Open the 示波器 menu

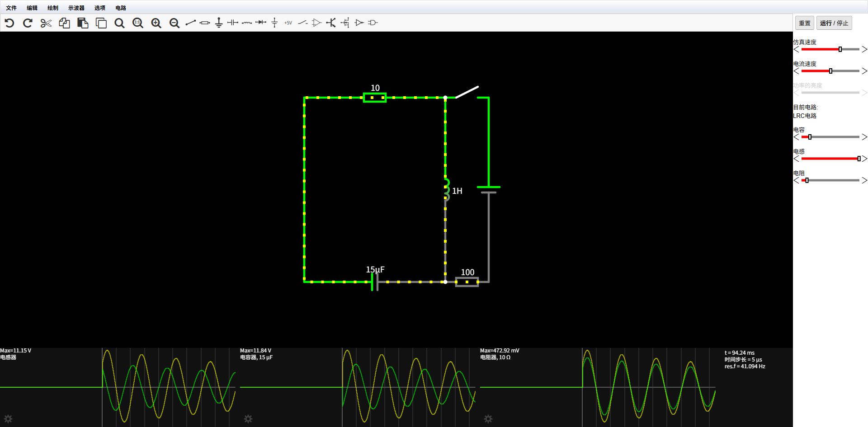coord(75,8)
